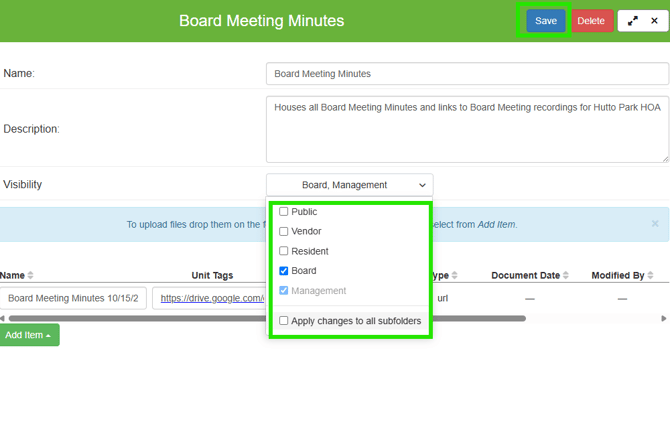
Task: Dismiss the blue upload info banner
Action: coord(655,224)
